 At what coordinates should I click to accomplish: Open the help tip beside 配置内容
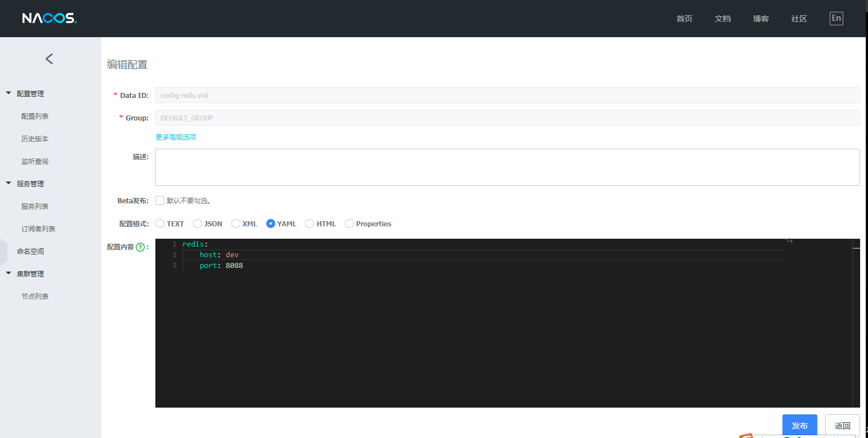(x=141, y=245)
